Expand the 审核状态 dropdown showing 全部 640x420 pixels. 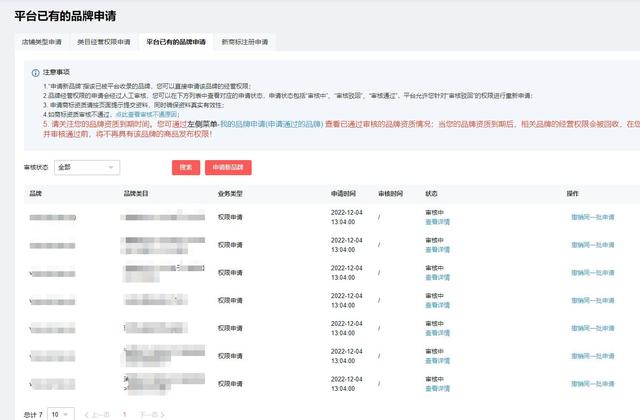(87, 167)
